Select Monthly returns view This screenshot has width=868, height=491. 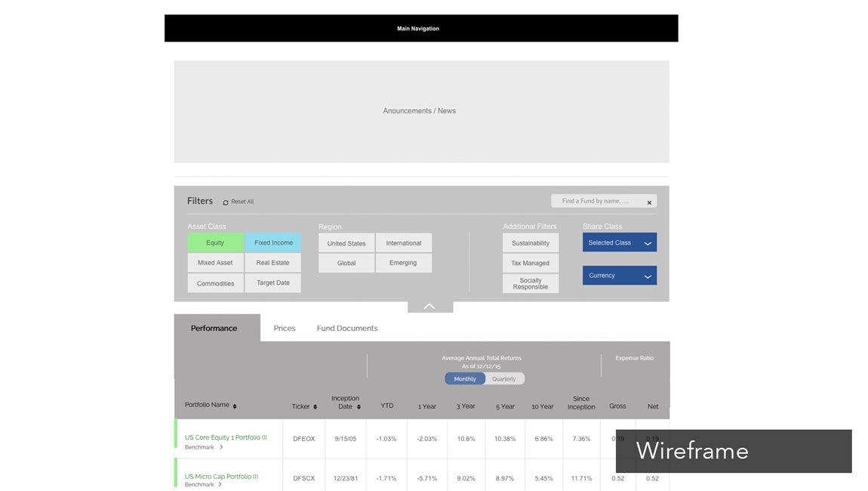(x=465, y=379)
